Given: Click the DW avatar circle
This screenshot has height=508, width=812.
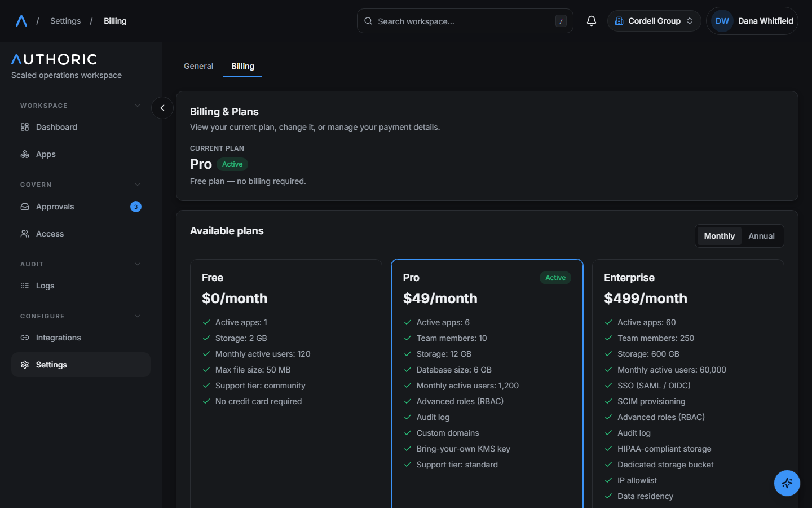Looking at the screenshot, I should pyautogui.click(x=722, y=21).
